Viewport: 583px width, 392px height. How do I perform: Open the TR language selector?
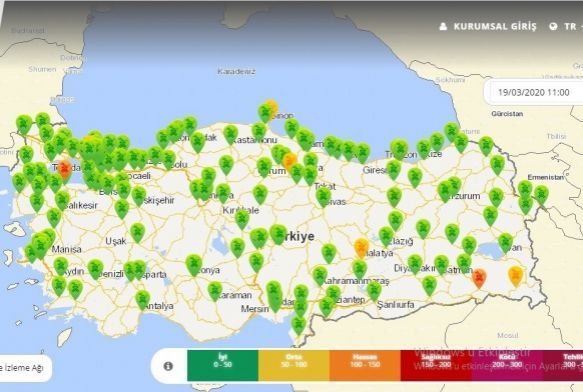point(570,26)
